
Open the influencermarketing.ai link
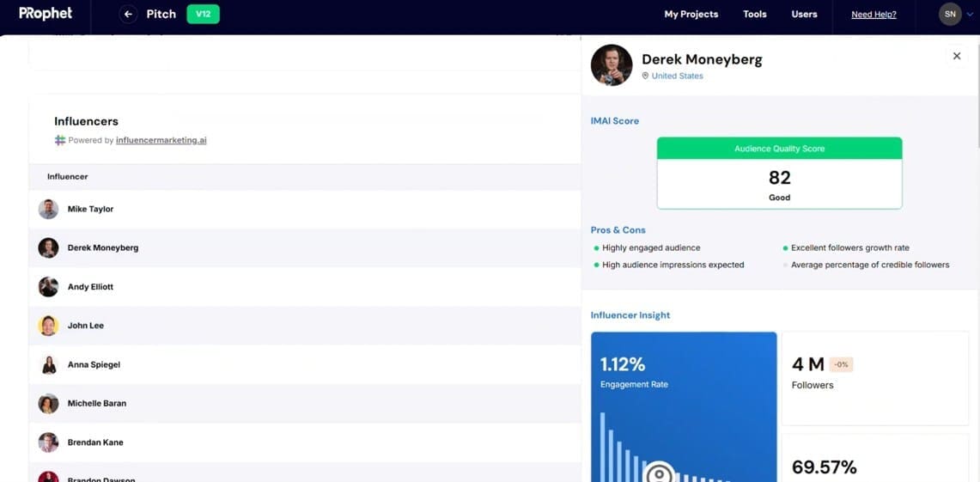tap(161, 141)
